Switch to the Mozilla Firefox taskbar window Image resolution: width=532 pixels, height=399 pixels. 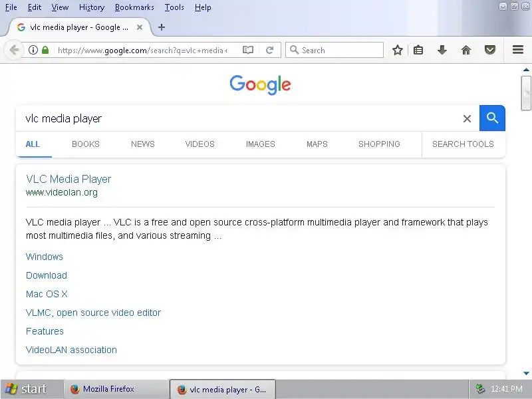pos(116,389)
